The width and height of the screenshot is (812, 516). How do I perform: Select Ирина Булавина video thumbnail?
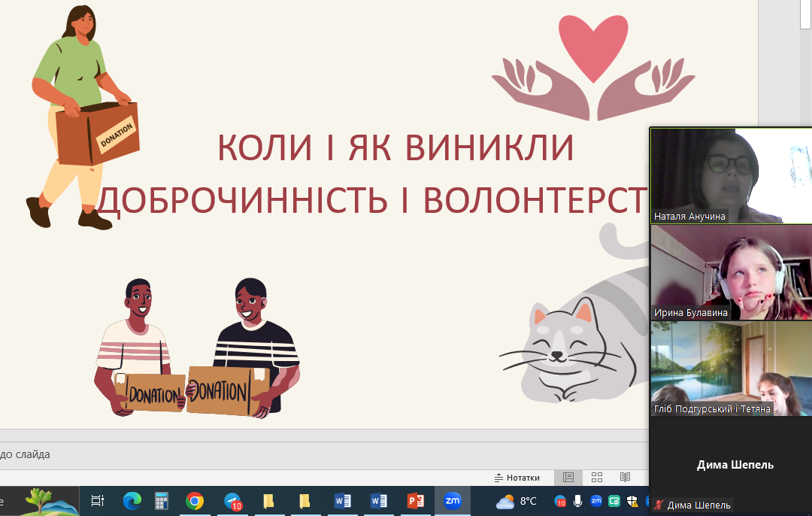tap(732, 272)
